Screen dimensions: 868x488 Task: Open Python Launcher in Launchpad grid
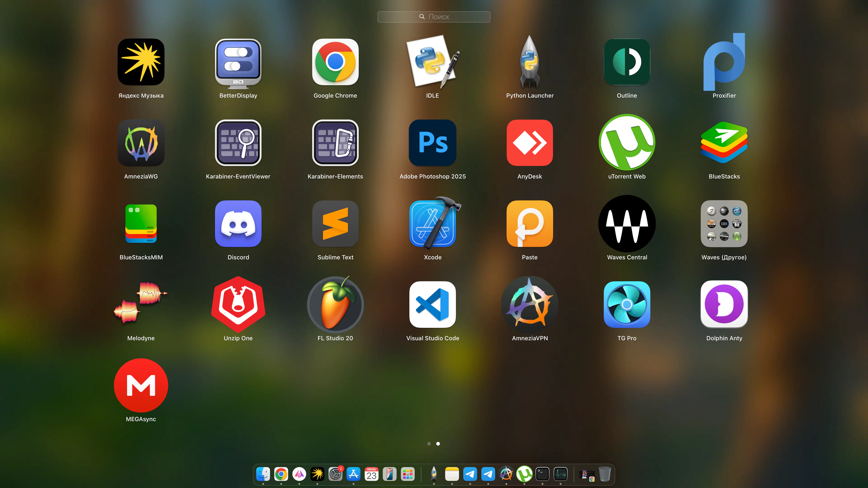coord(530,62)
